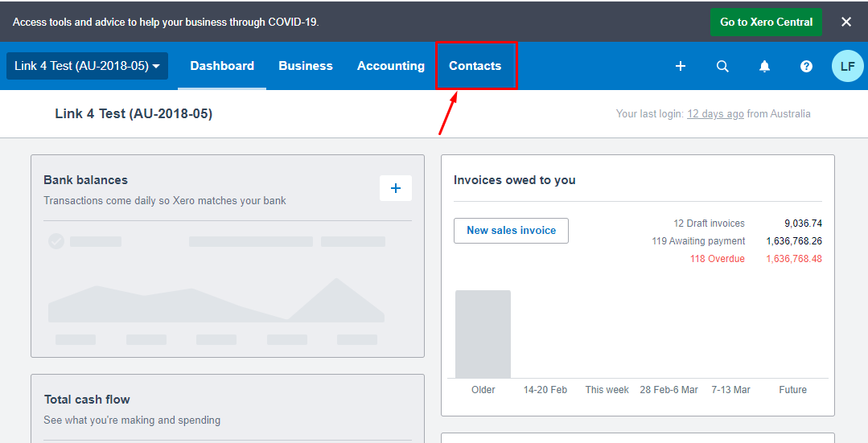Click the Link 4 Test page title
The image size is (868, 443).
(x=134, y=114)
